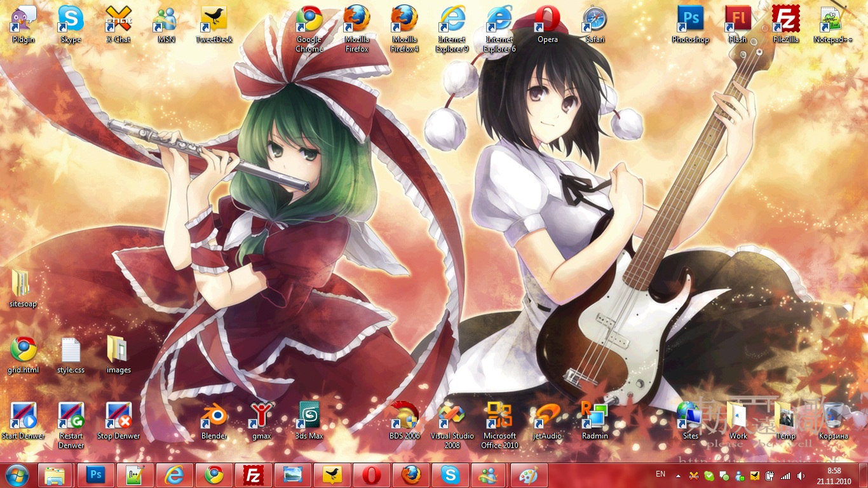Open TweetDeck from the taskbar
This screenshot has height=488, width=868.
(x=332, y=475)
